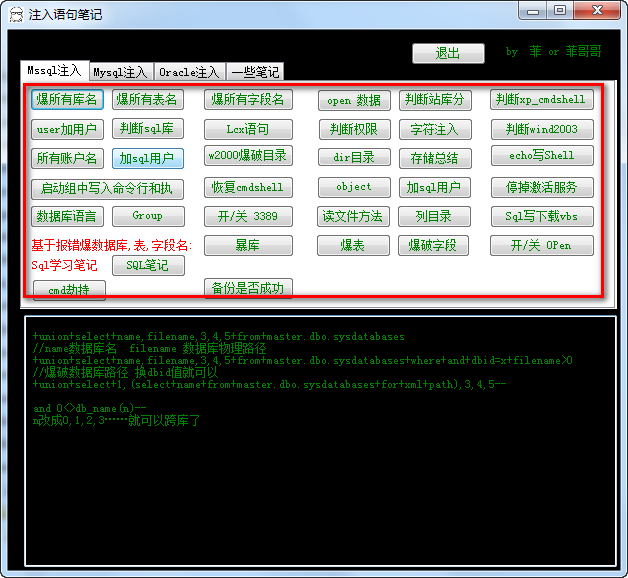Select the w2000爆破目录 button
This screenshot has width=628, height=578.
tap(248, 155)
